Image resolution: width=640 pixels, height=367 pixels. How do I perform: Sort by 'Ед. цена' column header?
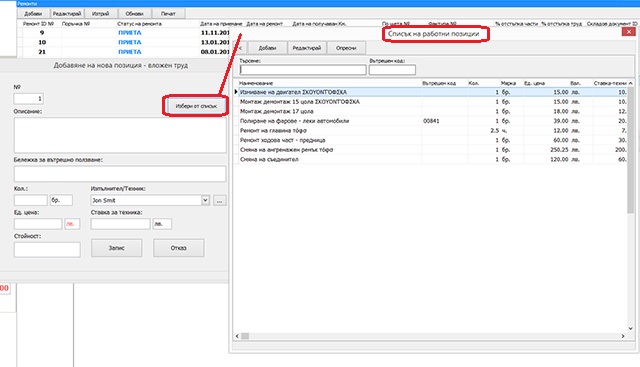click(x=534, y=83)
